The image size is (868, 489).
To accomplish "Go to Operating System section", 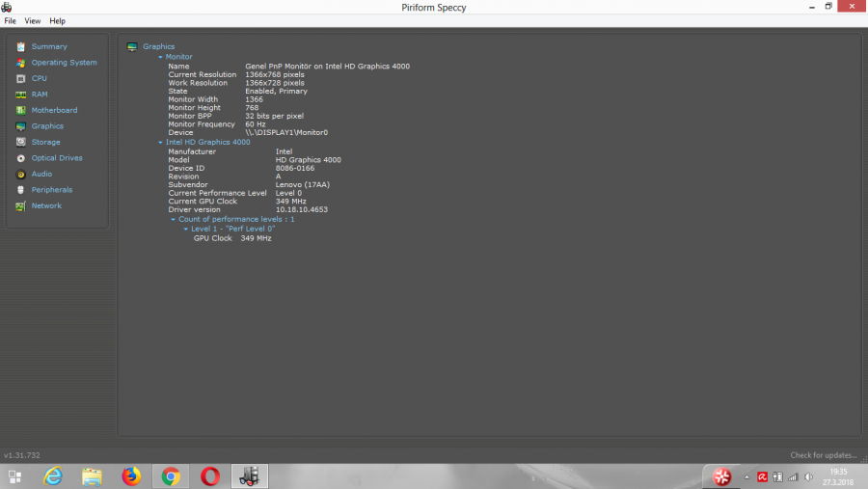I will tap(65, 63).
